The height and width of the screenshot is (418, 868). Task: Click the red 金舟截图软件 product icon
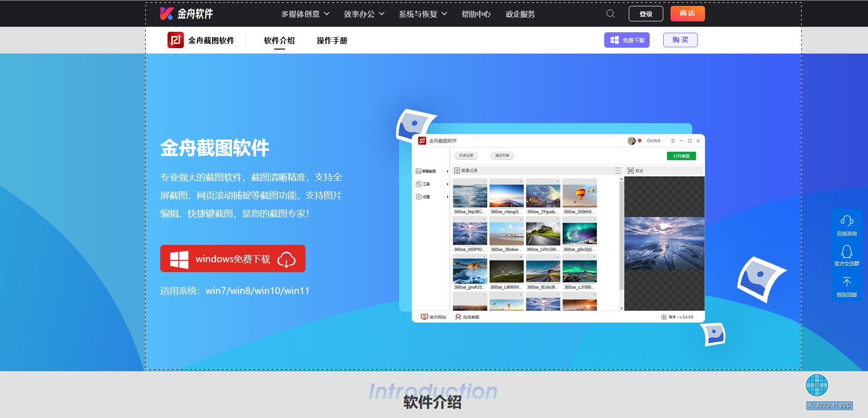click(175, 40)
